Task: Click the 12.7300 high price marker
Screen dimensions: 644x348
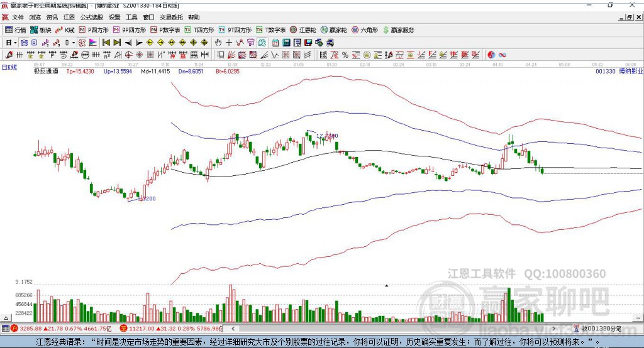Action: [x=327, y=136]
